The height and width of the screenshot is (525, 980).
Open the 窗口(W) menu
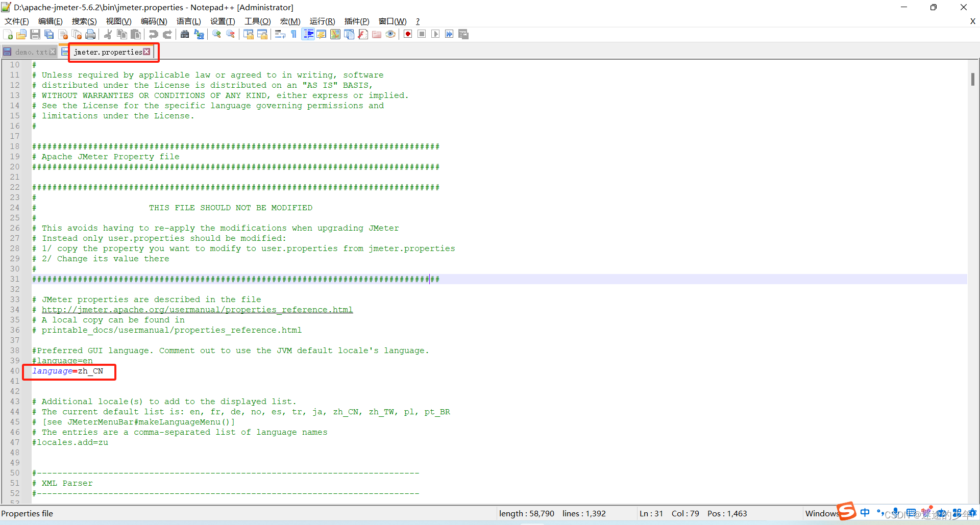(393, 21)
